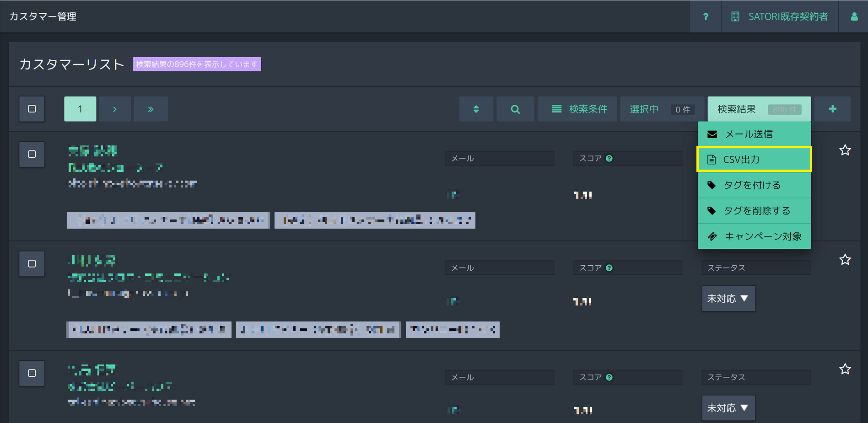Viewport: 868px width, 423px height.
Task: Click the help question mark icon
Action: click(706, 16)
